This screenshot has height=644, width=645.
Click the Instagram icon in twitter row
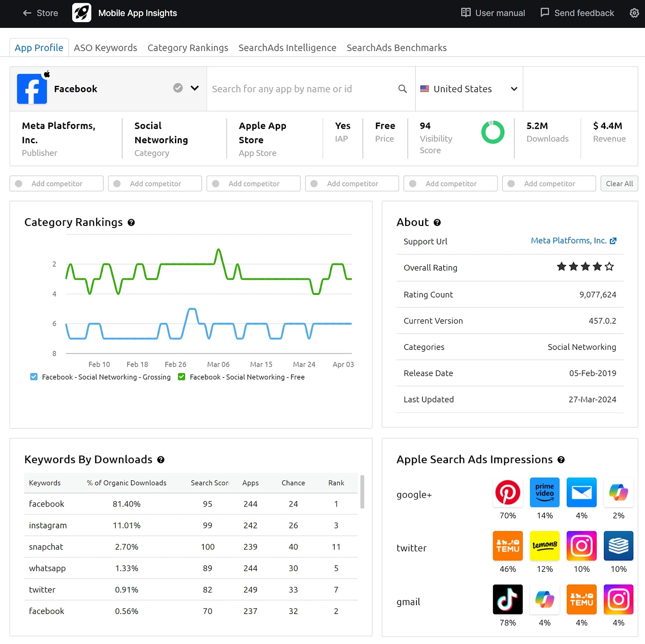click(581, 546)
